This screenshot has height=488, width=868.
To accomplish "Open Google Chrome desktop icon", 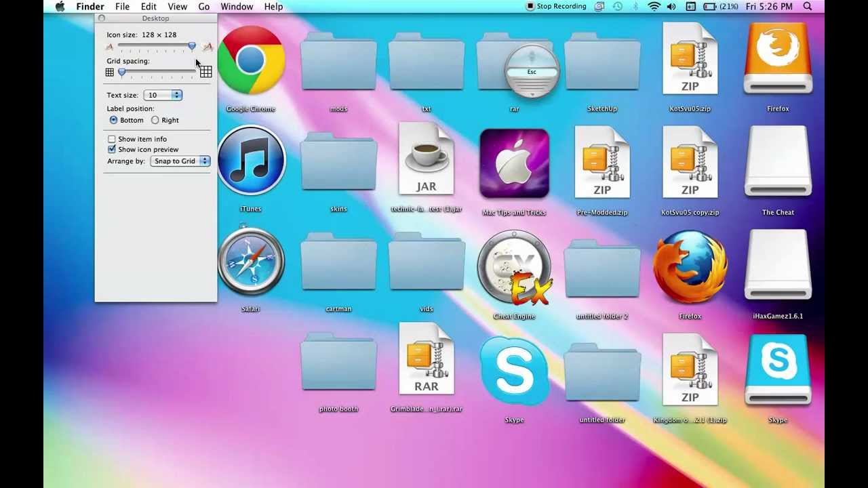I will click(251, 60).
